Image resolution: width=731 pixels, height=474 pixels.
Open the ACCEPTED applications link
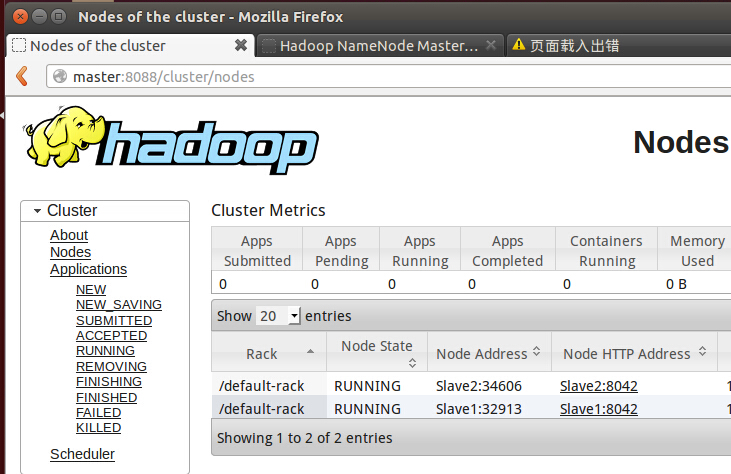(x=111, y=336)
